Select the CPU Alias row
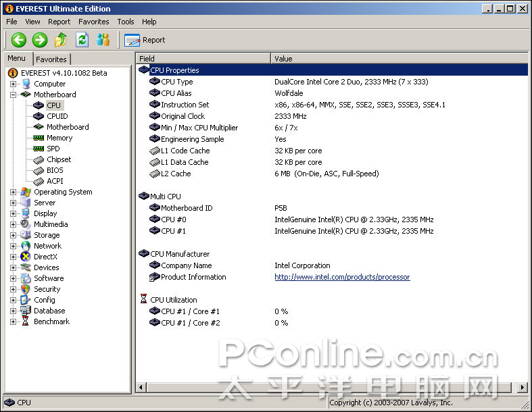Viewport: 532px width, 412px height. click(333, 93)
